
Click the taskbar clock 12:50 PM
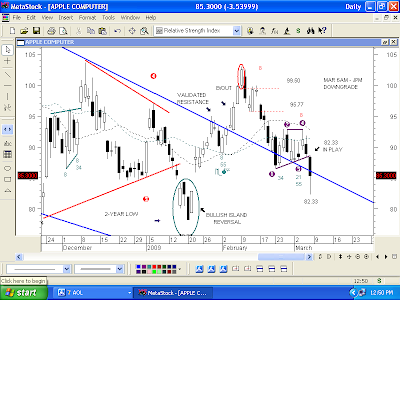click(381, 293)
